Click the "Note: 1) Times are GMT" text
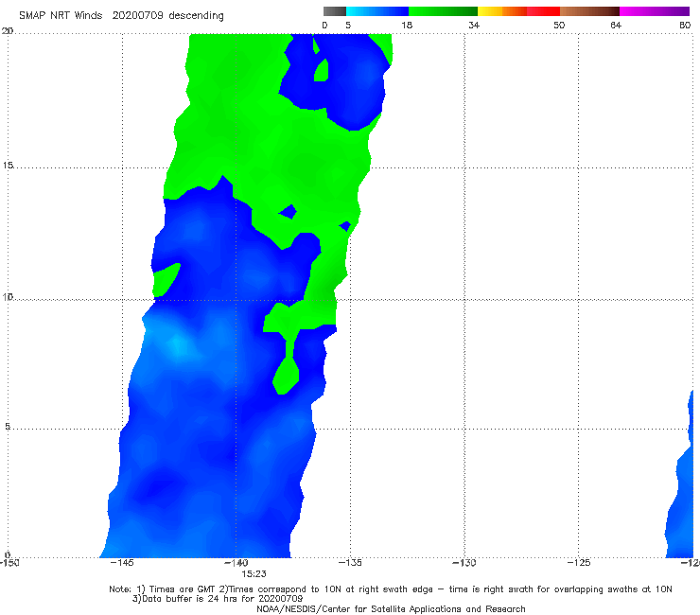700x615 pixels. click(164, 589)
